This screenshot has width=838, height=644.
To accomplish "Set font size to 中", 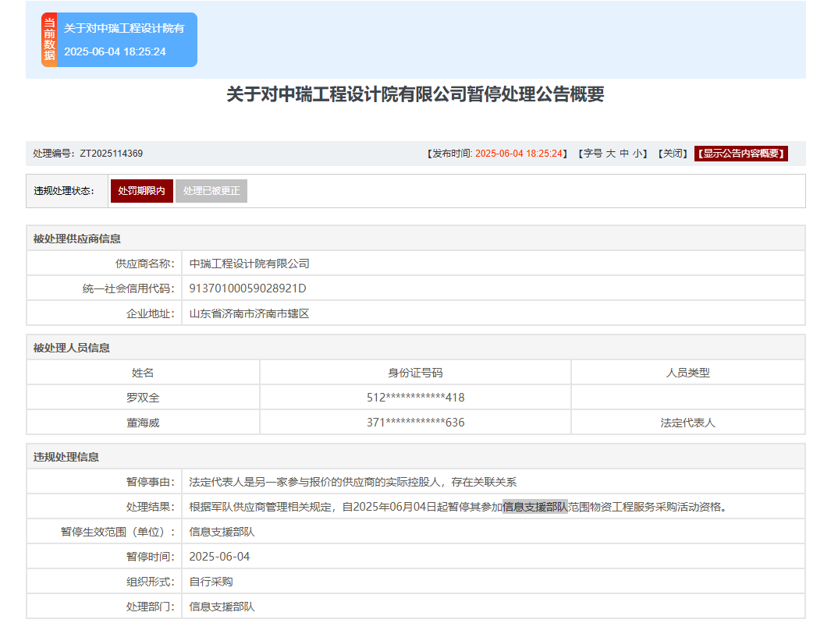I will tap(624, 154).
